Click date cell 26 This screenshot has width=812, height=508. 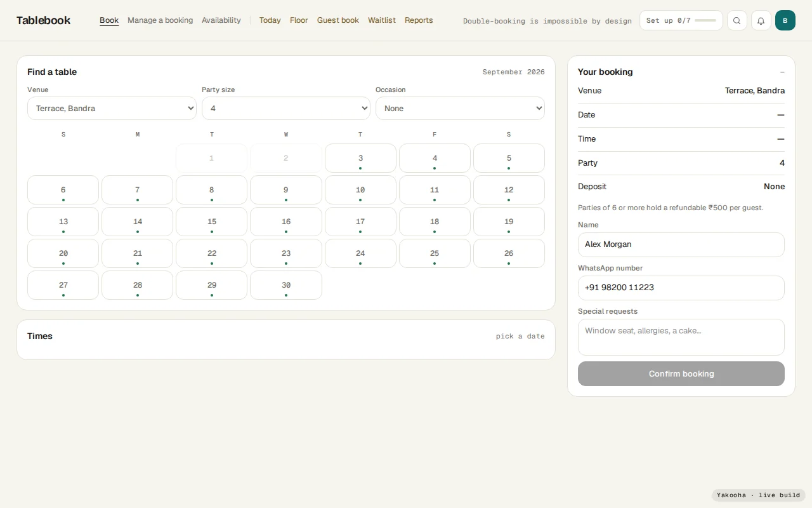coord(509,253)
